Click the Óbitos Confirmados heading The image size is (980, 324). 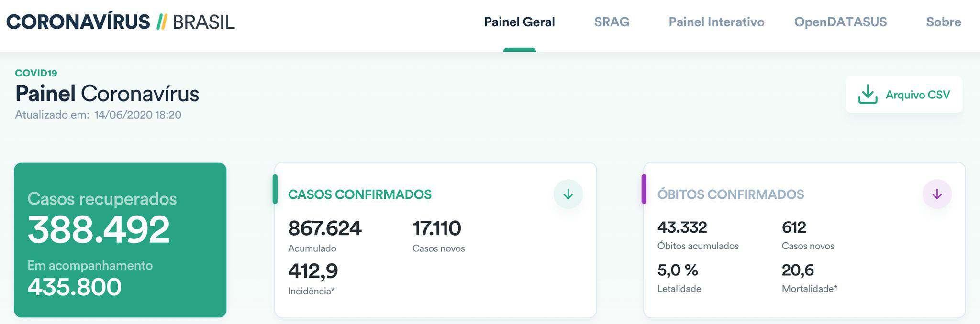click(x=731, y=194)
